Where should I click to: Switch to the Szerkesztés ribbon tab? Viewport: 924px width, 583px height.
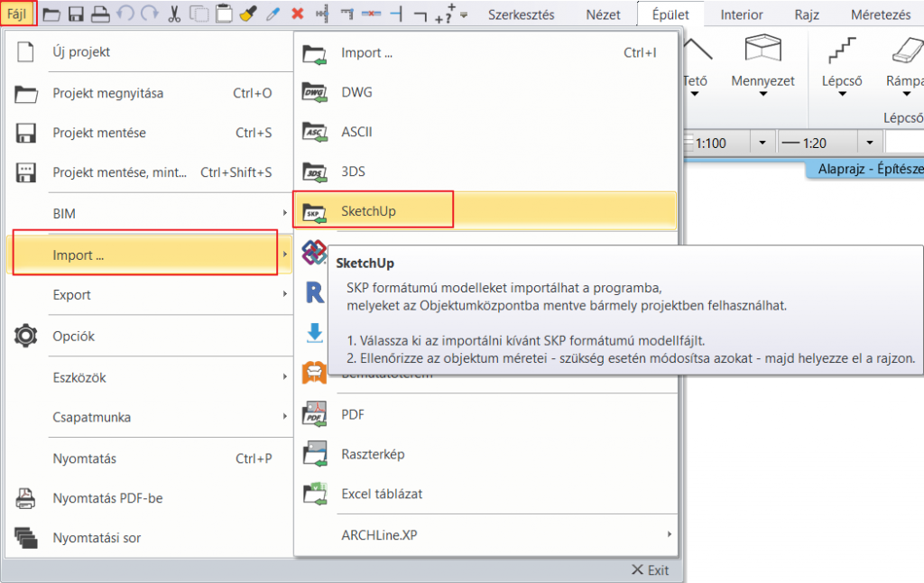pyautogui.click(x=521, y=14)
